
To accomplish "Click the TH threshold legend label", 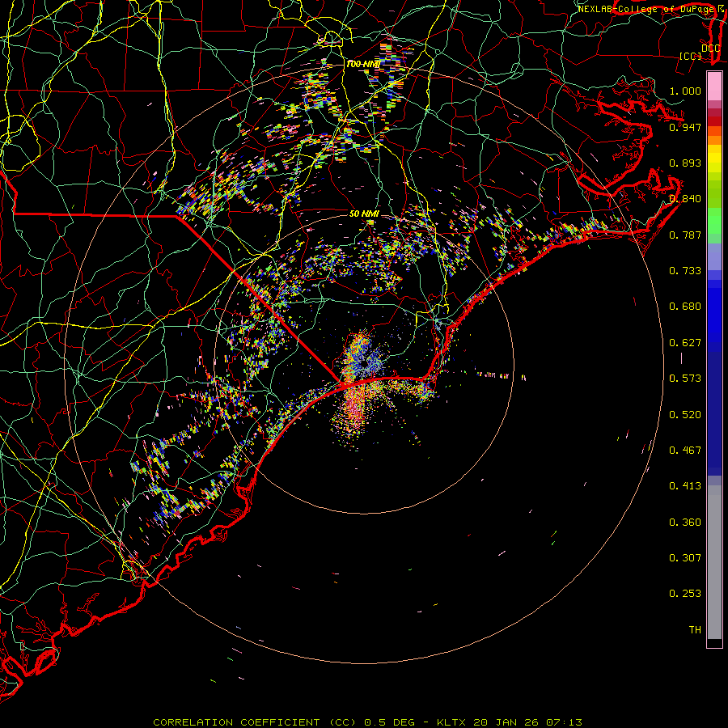I will (695, 630).
